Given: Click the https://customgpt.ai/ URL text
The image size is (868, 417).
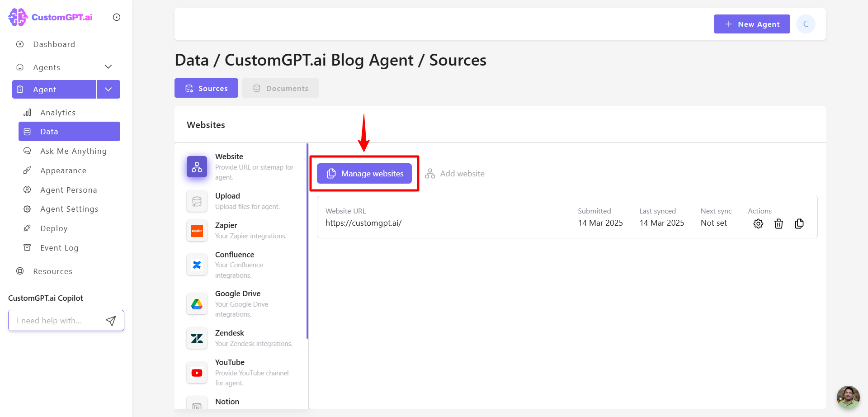Looking at the screenshot, I should [363, 223].
